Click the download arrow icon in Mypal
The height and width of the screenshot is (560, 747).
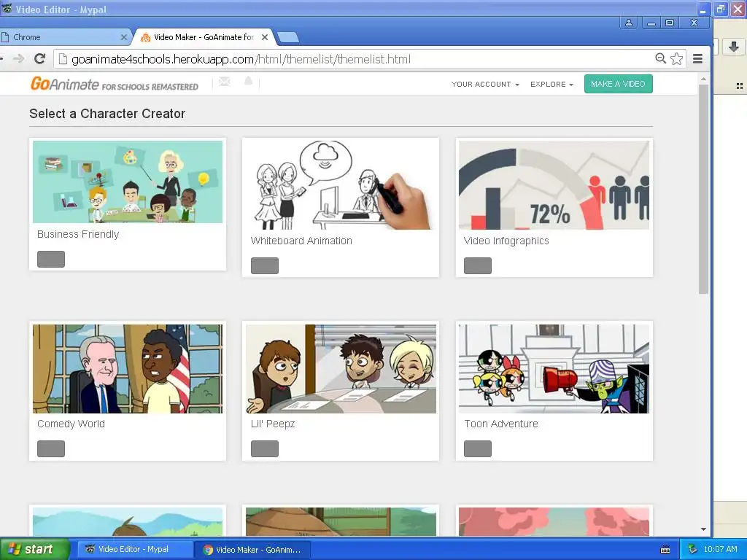click(x=734, y=47)
